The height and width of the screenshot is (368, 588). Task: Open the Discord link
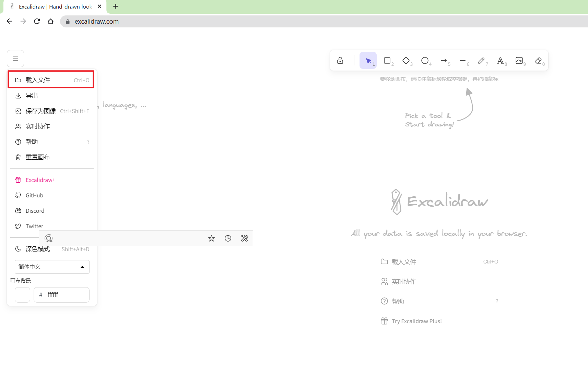coord(52,211)
